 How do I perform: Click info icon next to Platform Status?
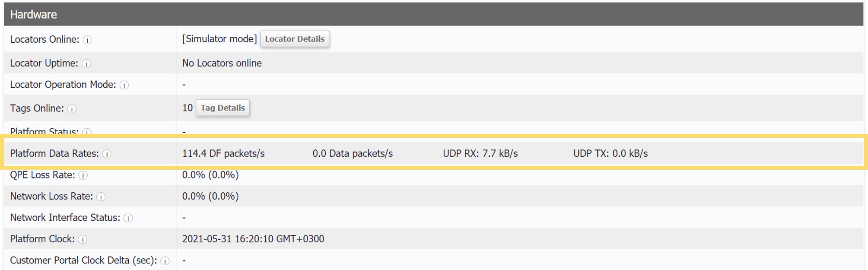coord(87,132)
